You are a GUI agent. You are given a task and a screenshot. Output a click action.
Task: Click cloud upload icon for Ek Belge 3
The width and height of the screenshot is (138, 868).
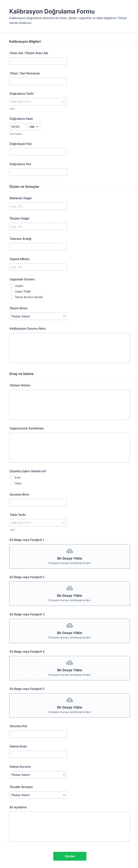coord(70,625)
